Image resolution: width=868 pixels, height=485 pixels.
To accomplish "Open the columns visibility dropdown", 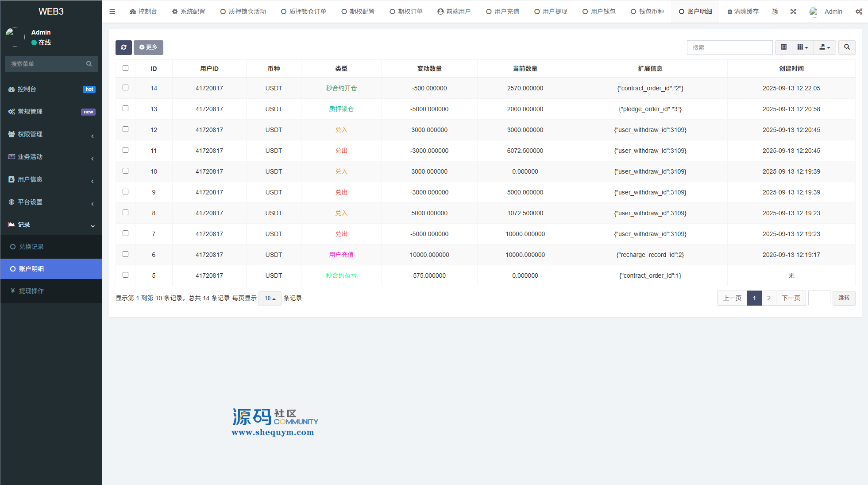I will (x=802, y=47).
